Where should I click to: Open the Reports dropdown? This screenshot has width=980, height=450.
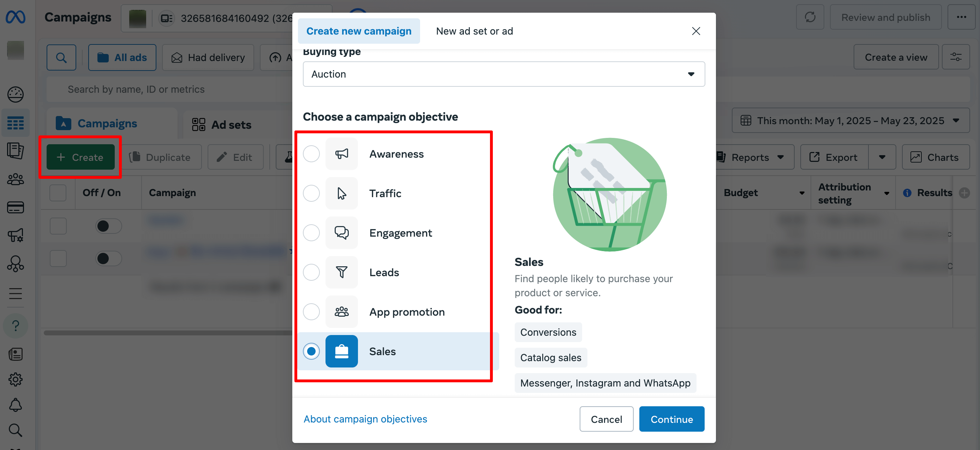(x=754, y=157)
